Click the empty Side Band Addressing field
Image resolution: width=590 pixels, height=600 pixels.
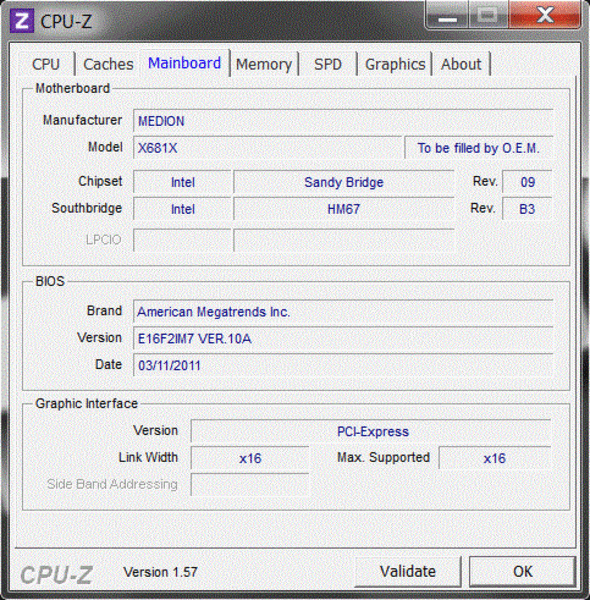(250, 484)
